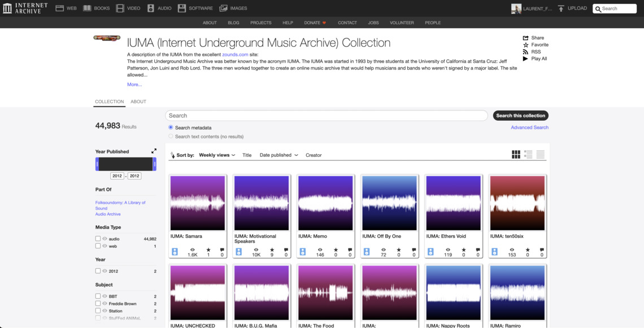Screen dimensions: 644x328
Task: Expand description with More... link
Action: pos(134,85)
